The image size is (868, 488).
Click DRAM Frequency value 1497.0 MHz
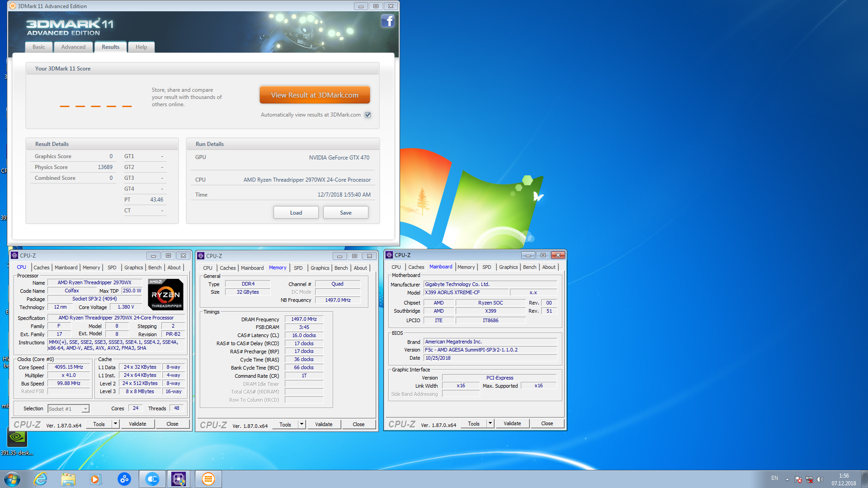click(304, 319)
